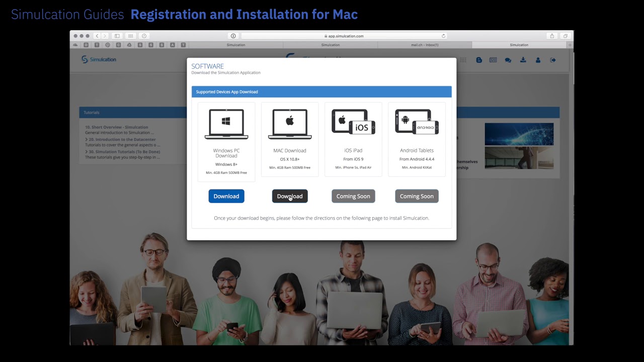Image resolution: width=644 pixels, height=362 pixels.
Task: Click the "MAC Download" label
Action: 290,150
